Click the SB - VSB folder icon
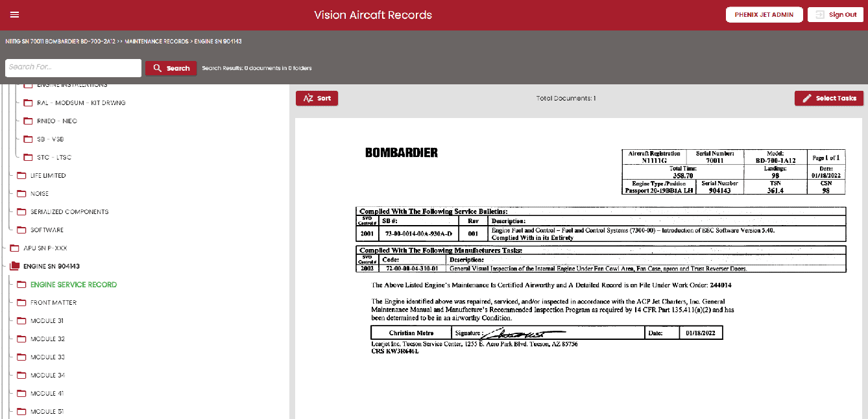The height and width of the screenshot is (419, 868). pos(28,139)
